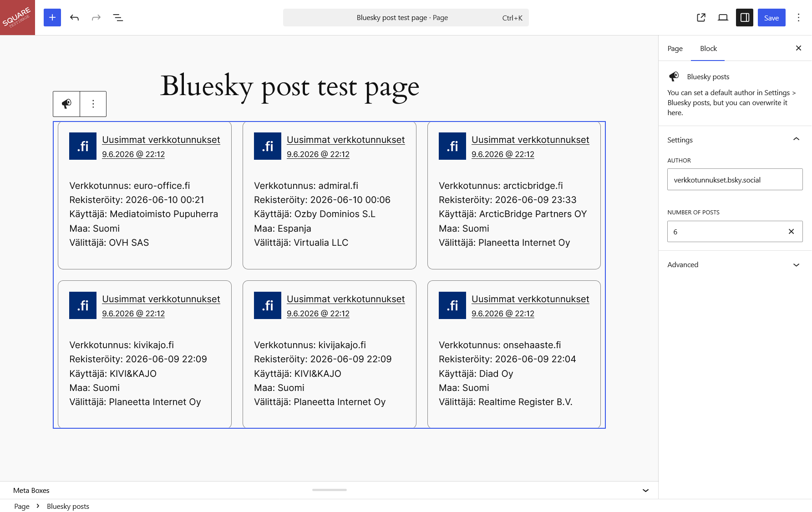Open the editor options menu
The height and width of the screenshot is (512, 812).
point(798,18)
